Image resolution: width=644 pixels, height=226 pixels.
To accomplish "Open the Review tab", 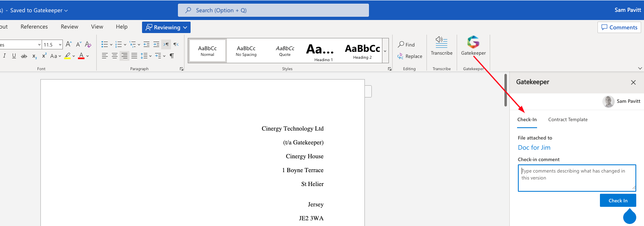I will [69, 27].
